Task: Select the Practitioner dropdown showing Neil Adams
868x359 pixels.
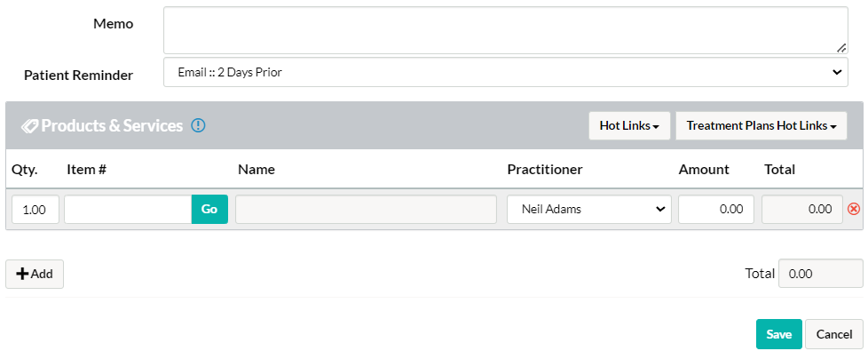Action: point(589,209)
